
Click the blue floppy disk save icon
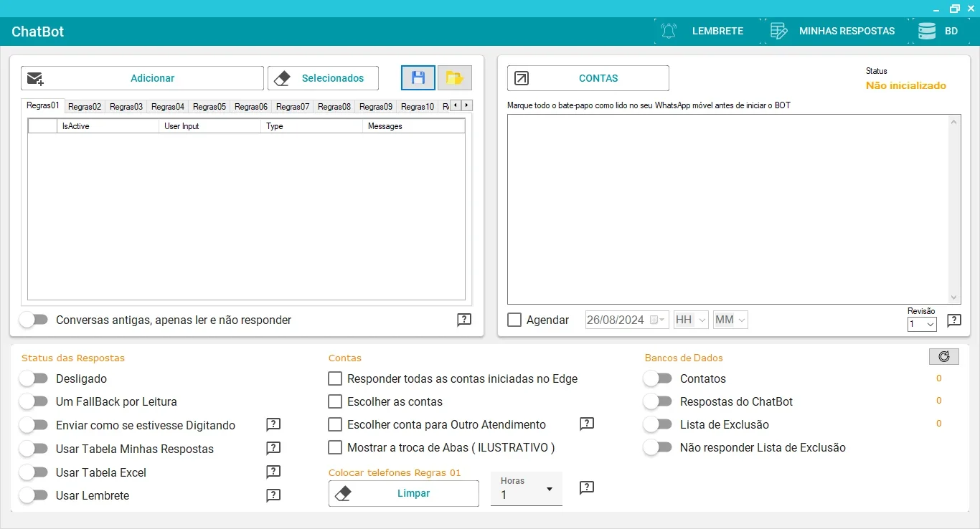[x=418, y=78]
